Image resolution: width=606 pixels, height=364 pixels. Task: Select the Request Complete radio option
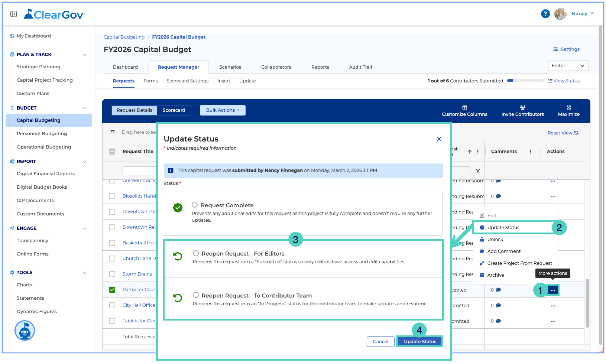click(195, 205)
